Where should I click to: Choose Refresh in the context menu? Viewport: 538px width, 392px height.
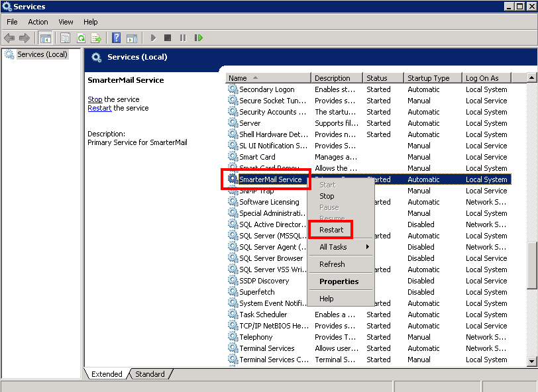[x=332, y=264]
